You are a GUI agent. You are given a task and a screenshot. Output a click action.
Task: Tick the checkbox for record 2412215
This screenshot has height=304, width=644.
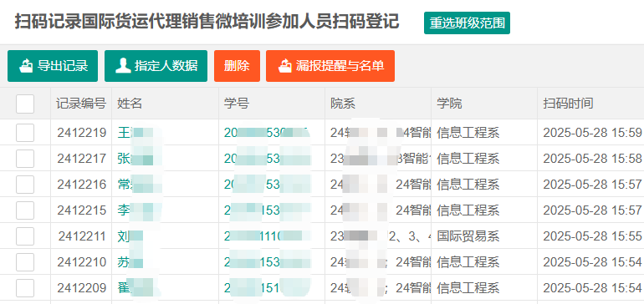point(25,210)
